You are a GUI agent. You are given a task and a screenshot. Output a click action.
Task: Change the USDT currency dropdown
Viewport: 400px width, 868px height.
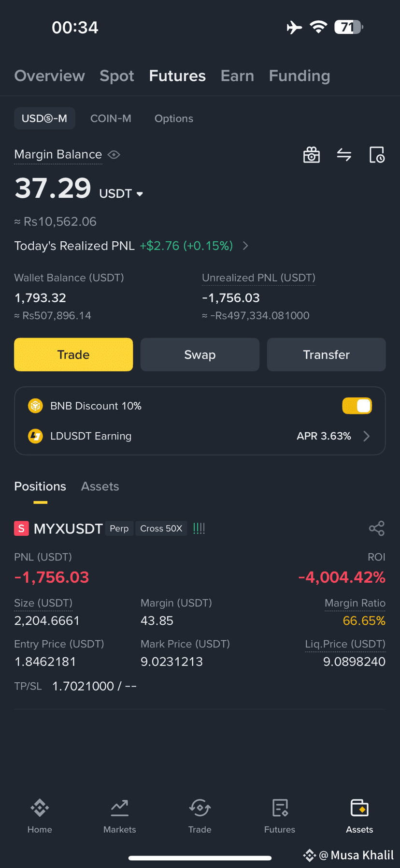click(121, 193)
